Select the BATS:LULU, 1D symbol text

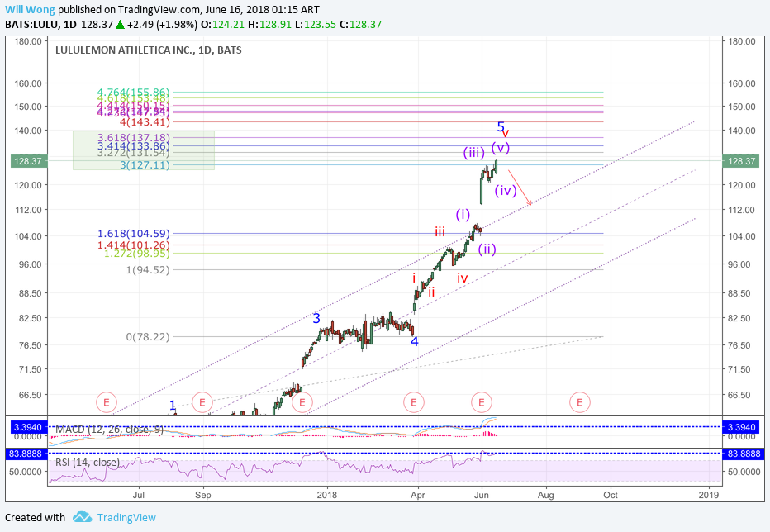40,25
